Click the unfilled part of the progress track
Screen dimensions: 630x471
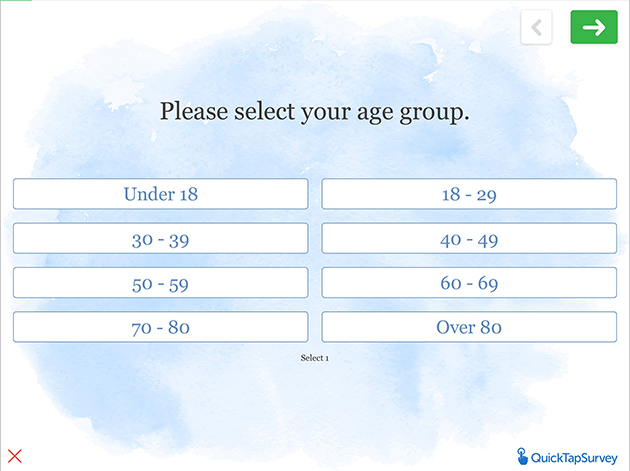(331, 0)
